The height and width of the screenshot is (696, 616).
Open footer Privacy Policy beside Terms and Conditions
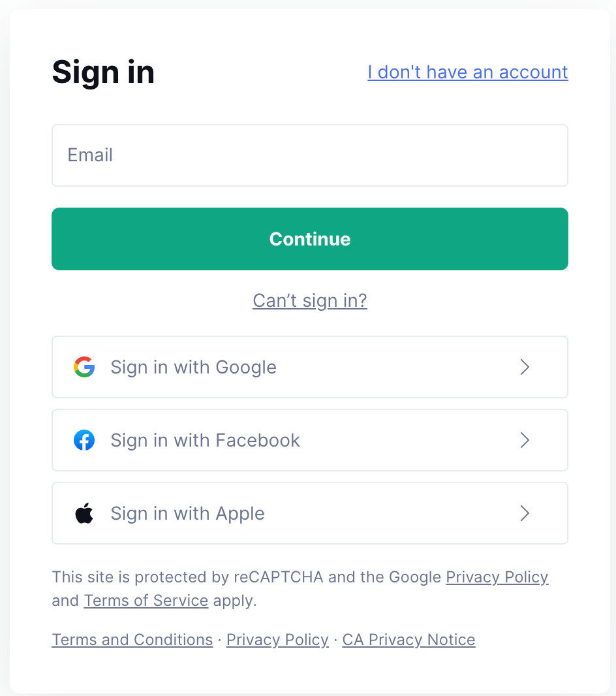pyautogui.click(x=277, y=640)
